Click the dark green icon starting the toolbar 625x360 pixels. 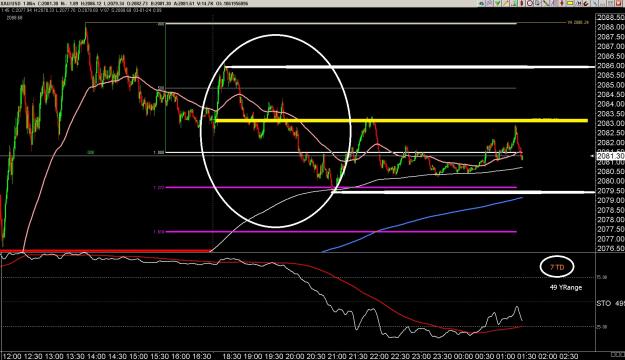tap(482, 3)
